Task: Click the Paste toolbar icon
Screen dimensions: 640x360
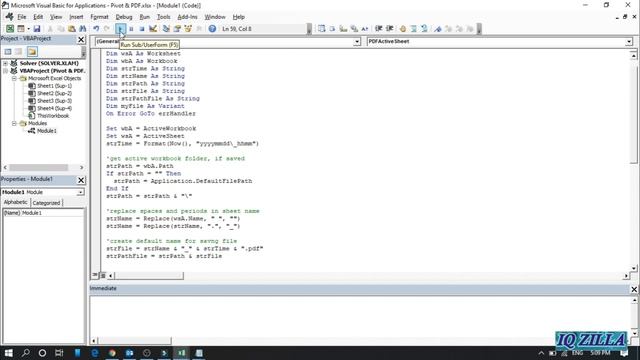Action: coord(72,29)
